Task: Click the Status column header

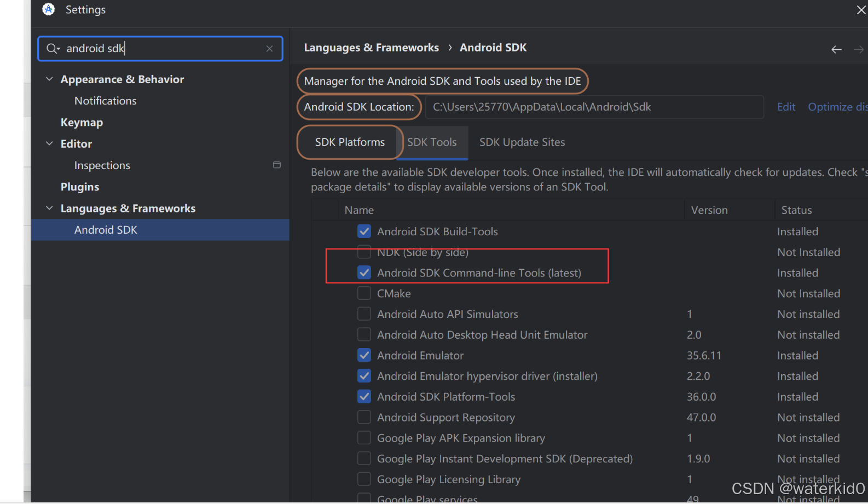Action: [796, 210]
